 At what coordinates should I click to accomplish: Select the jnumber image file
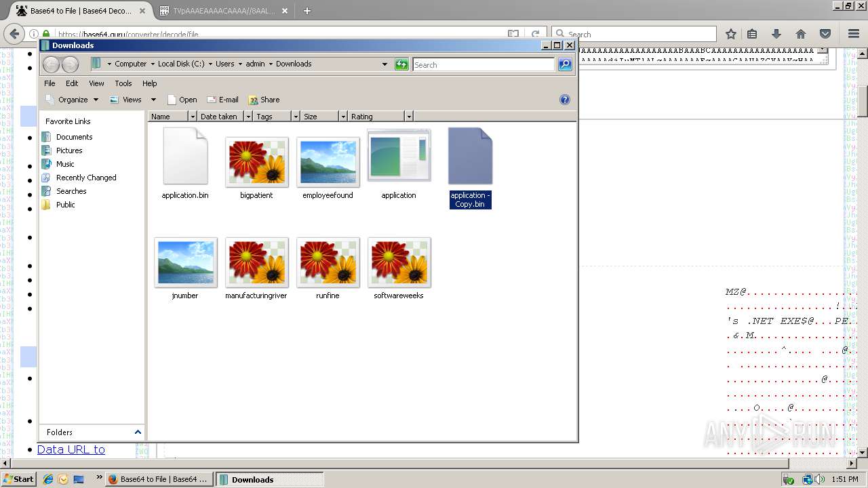click(x=185, y=262)
